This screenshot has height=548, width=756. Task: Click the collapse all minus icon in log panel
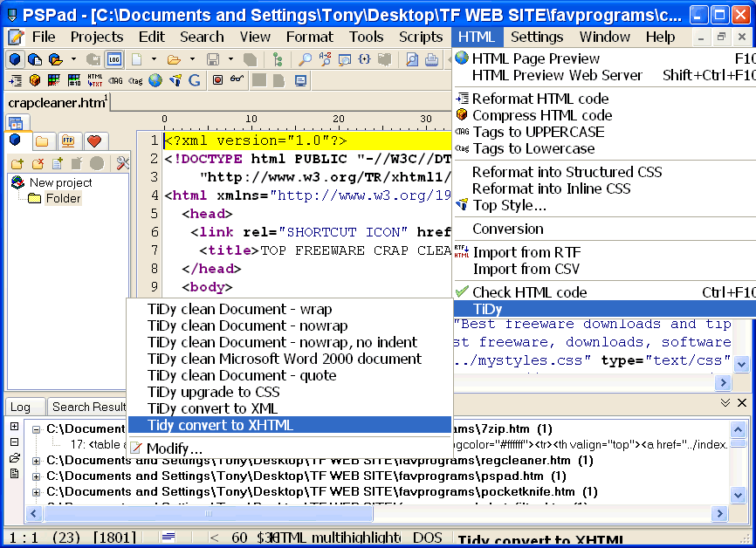(15, 442)
